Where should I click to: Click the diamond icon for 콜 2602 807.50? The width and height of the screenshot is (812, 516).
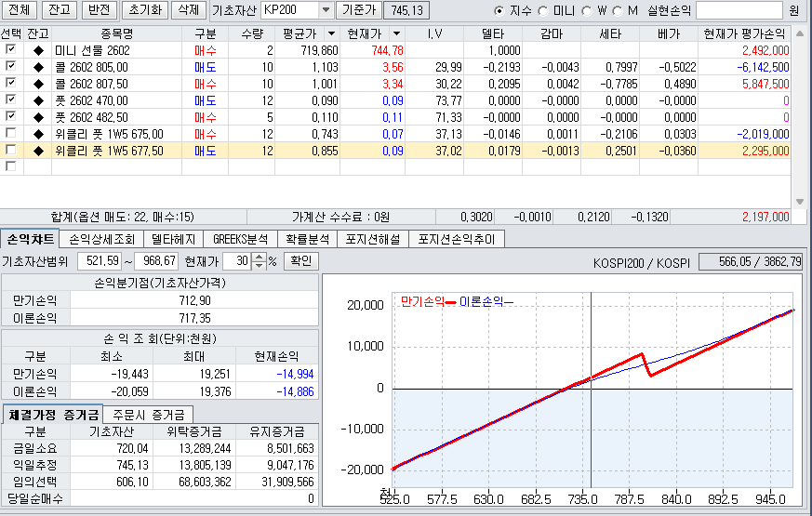click(x=38, y=85)
